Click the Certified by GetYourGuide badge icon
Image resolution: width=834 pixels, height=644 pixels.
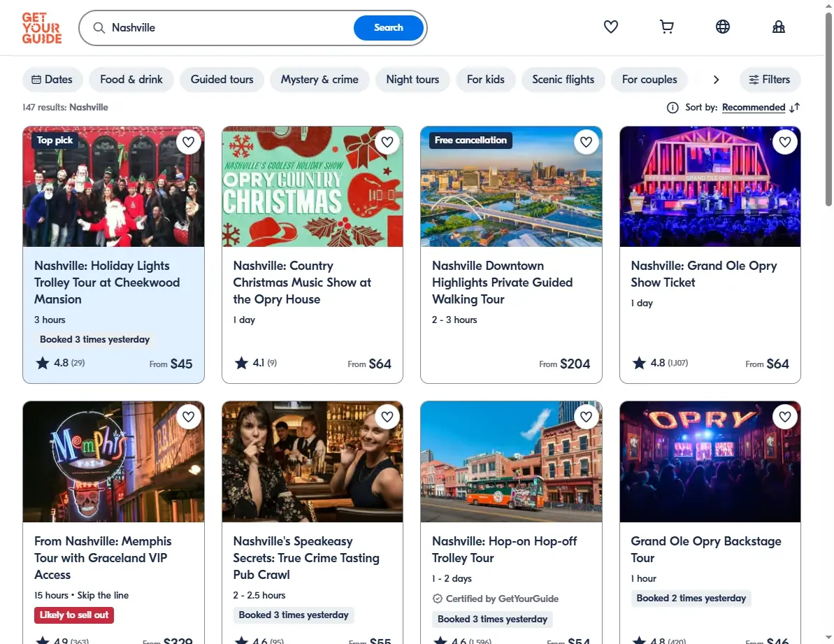[437, 599]
